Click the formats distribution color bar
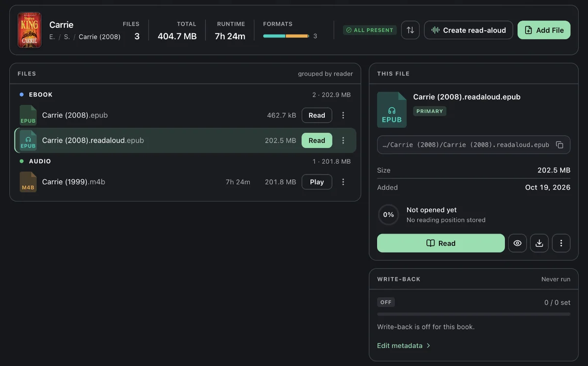Viewport: 588px width, 366px height. pyautogui.click(x=286, y=36)
